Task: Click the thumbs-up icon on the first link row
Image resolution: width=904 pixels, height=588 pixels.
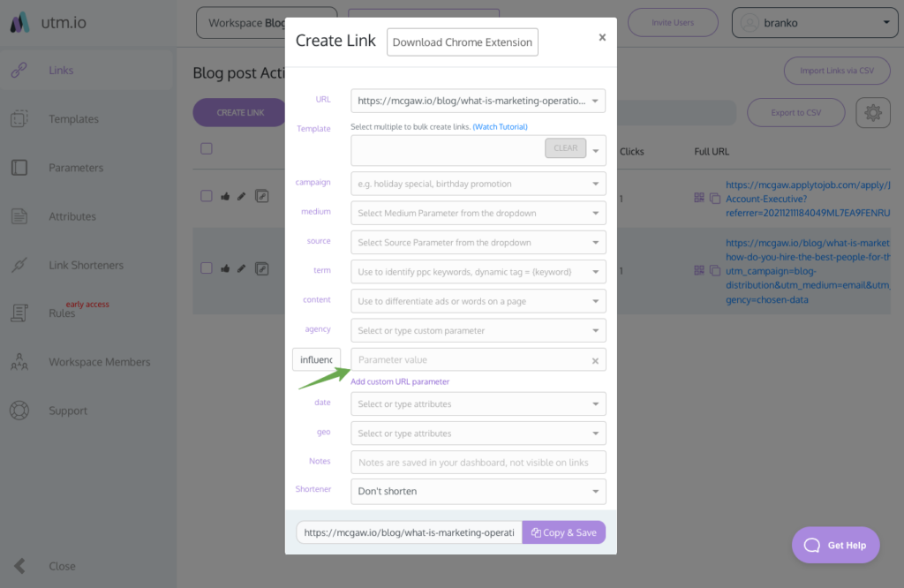Action: click(x=224, y=196)
